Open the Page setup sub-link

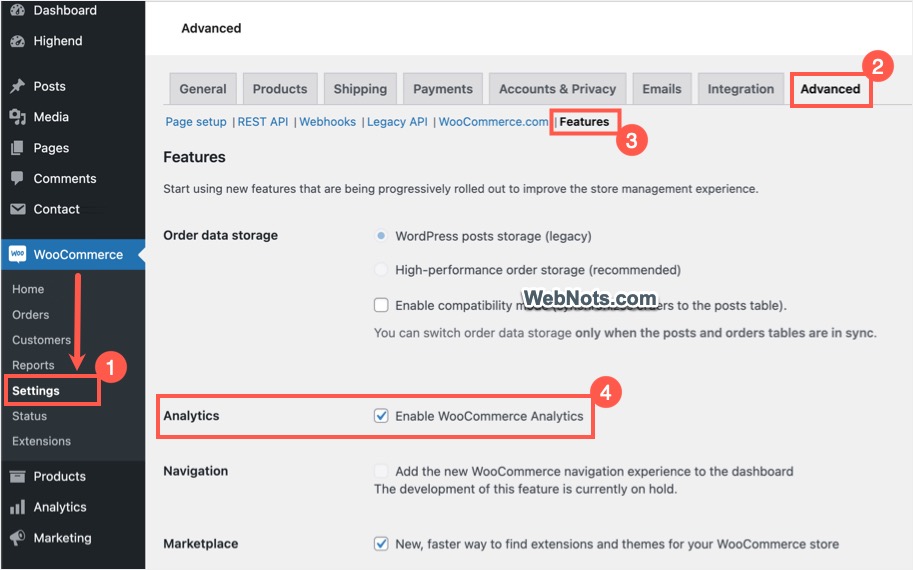tap(196, 122)
